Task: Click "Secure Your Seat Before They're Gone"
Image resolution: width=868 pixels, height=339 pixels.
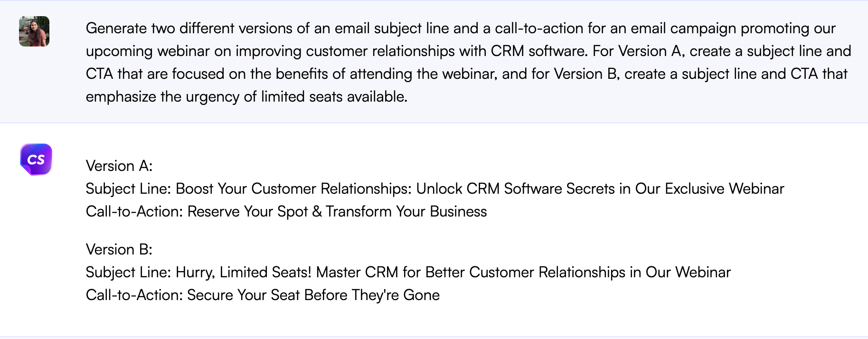Action: 313,295
